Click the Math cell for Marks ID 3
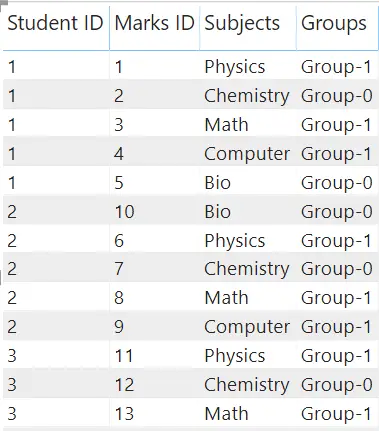Image resolution: width=379 pixels, height=431 pixels. point(226,125)
